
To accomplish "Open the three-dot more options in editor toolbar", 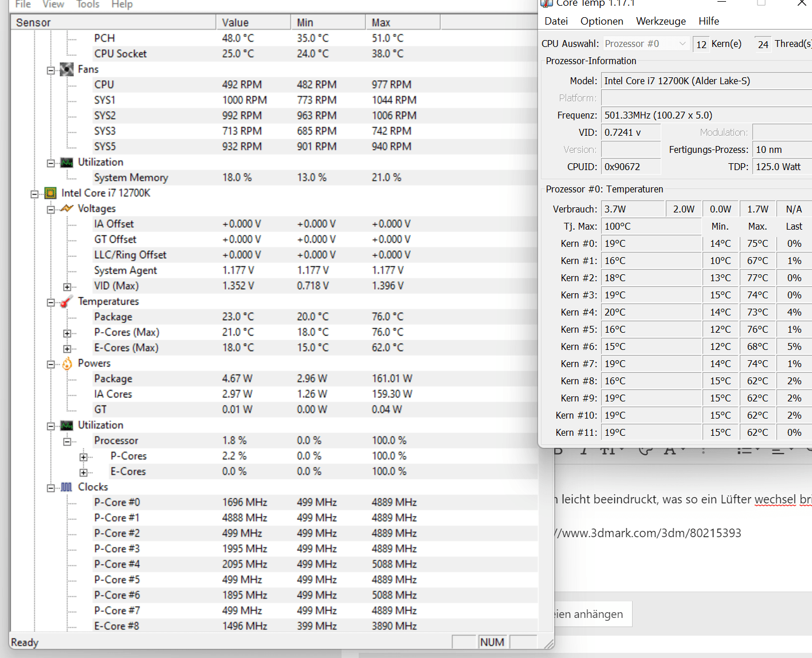I will pos(704,451).
